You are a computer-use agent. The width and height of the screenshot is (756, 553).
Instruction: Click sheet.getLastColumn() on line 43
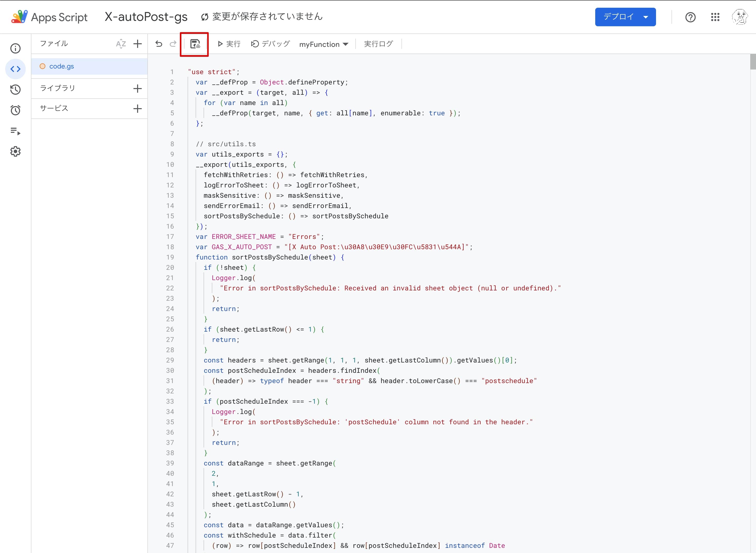click(x=254, y=504)
